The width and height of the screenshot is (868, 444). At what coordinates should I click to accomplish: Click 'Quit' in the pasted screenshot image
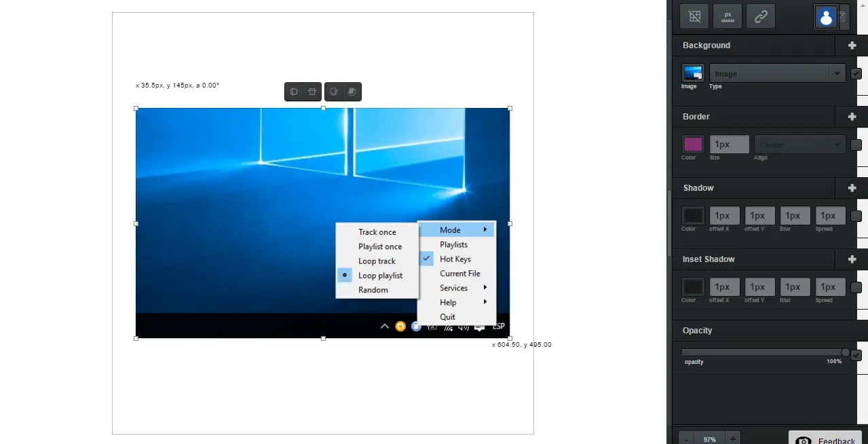pyautogui.click(x=448, y=317)
